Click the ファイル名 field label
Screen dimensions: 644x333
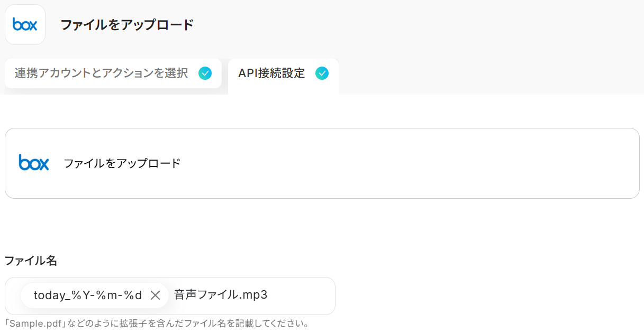[31, 261]
